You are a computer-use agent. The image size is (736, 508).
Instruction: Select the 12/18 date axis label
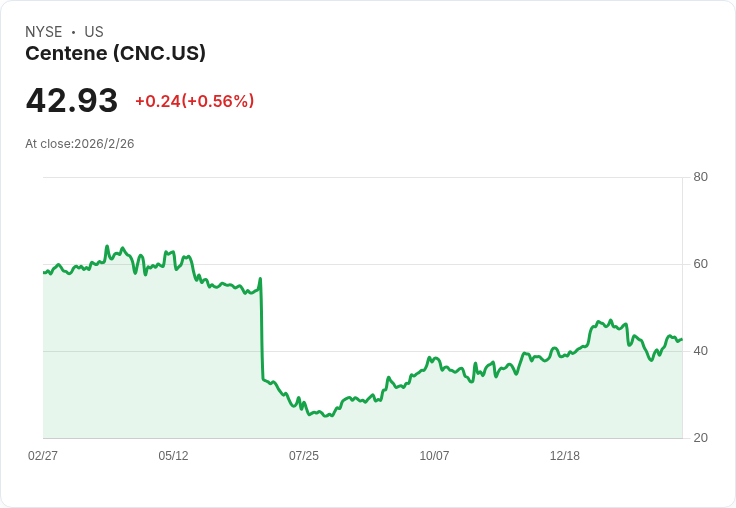[564, 456]
